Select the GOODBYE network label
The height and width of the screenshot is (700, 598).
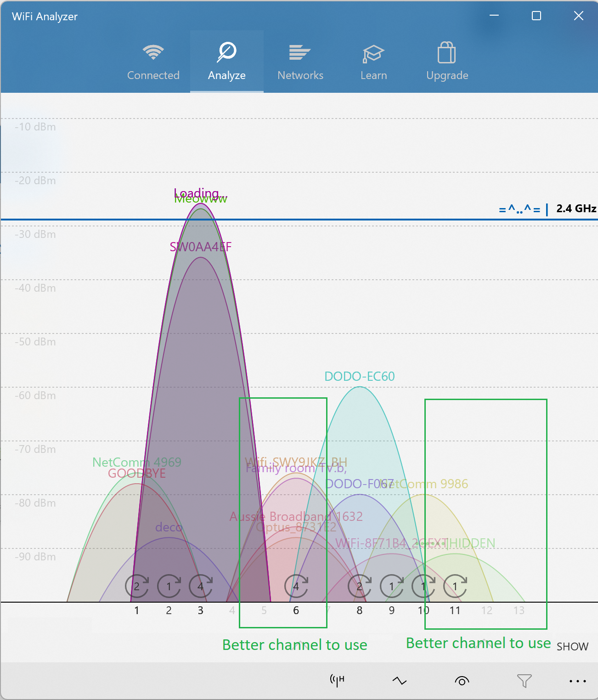pos(137,474)
